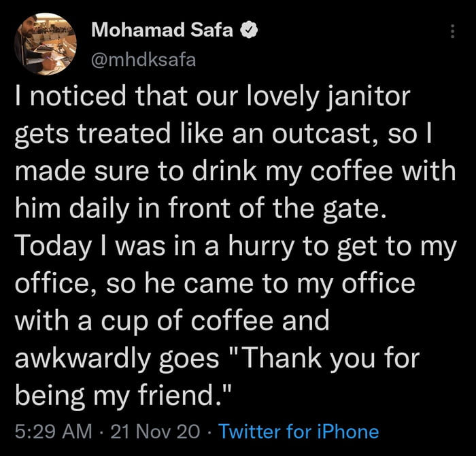Image resolution: width=476 pixels, height=456 pixels.
Task: Open the @mhdksafa handle
Action: pyautogui.click(x=143, y=60)
